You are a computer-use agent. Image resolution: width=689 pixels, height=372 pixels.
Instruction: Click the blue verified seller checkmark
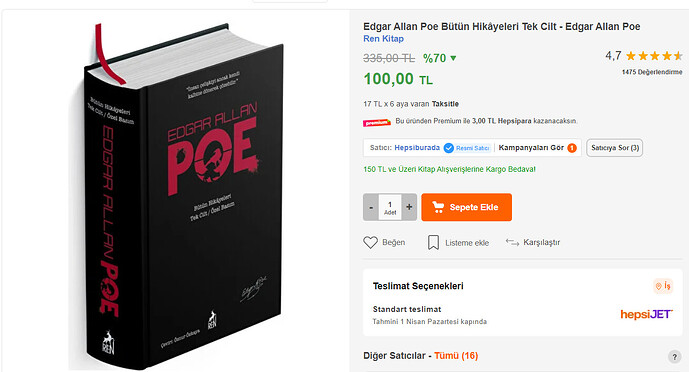[449, 148]
